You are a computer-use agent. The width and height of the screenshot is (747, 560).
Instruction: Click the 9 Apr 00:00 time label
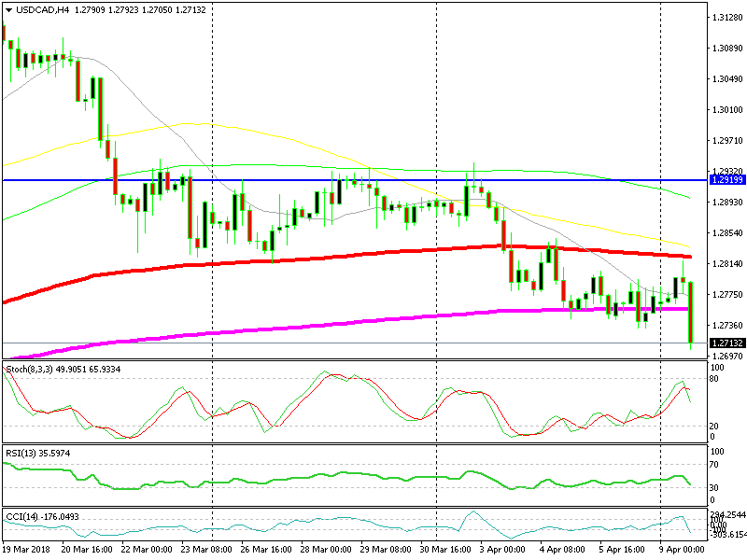(x=683, y=549)
